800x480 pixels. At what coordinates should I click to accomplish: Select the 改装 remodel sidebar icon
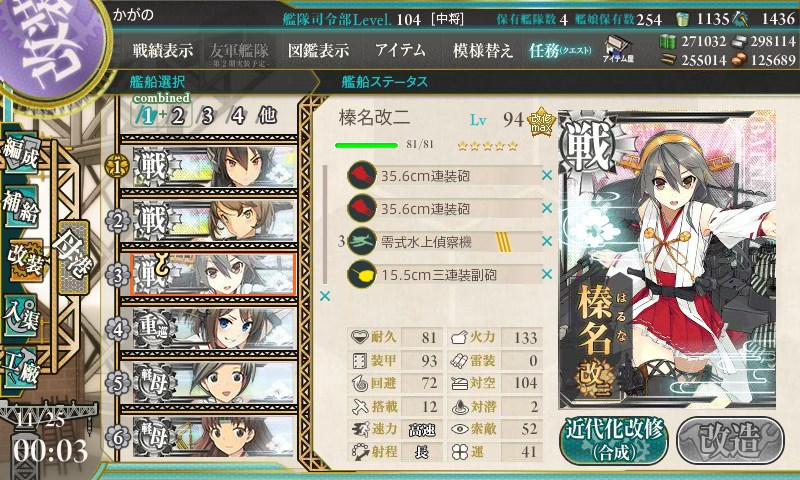(x=23, y=261)
